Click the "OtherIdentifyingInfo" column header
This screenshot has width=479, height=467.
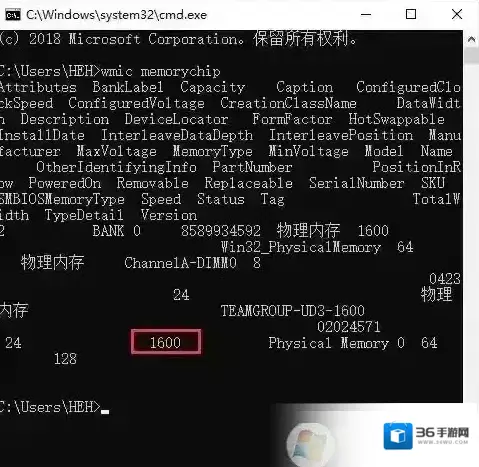pyautogui.click(x=116, y=167)
